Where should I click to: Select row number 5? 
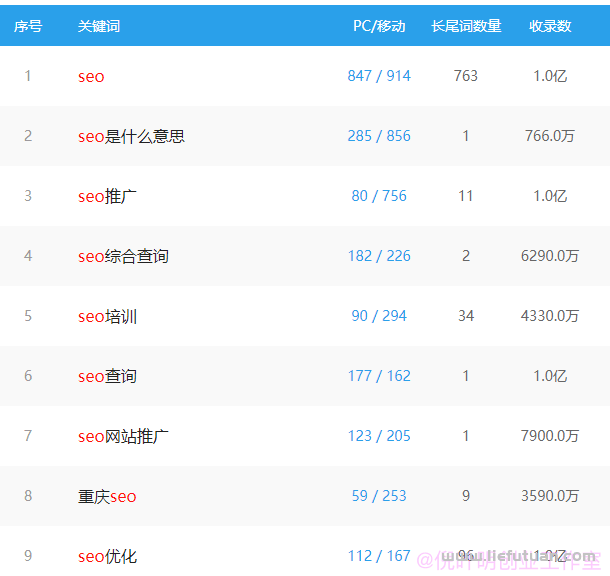tap(28, 316)
